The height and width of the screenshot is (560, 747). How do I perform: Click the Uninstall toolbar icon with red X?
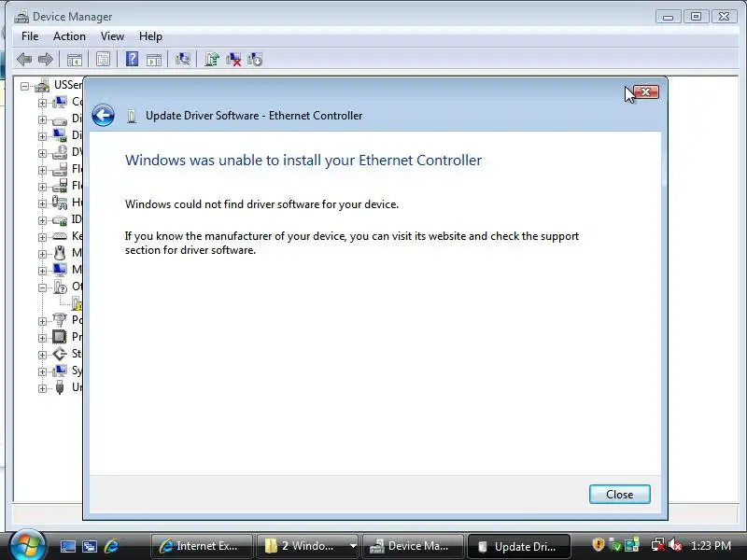(233, 60)
